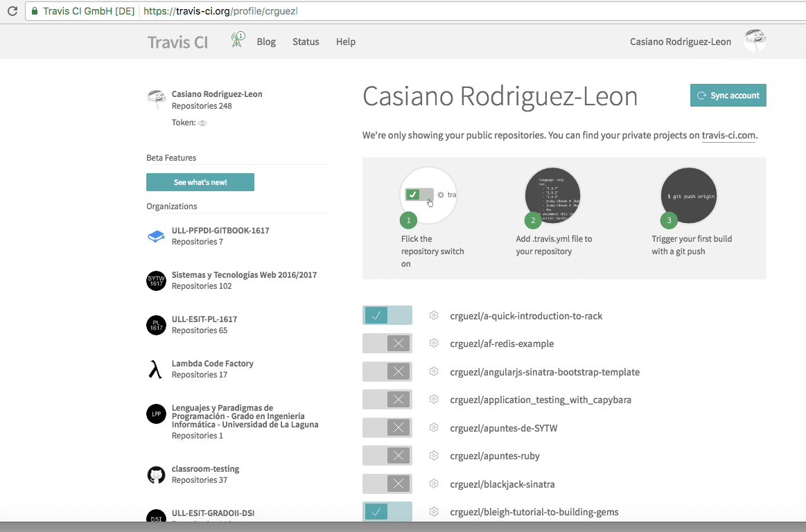The image size is (806, 532).
Task: Toggle off bleigh-tutorial-to-building-gems switch
Action: [x=387, y=512]
